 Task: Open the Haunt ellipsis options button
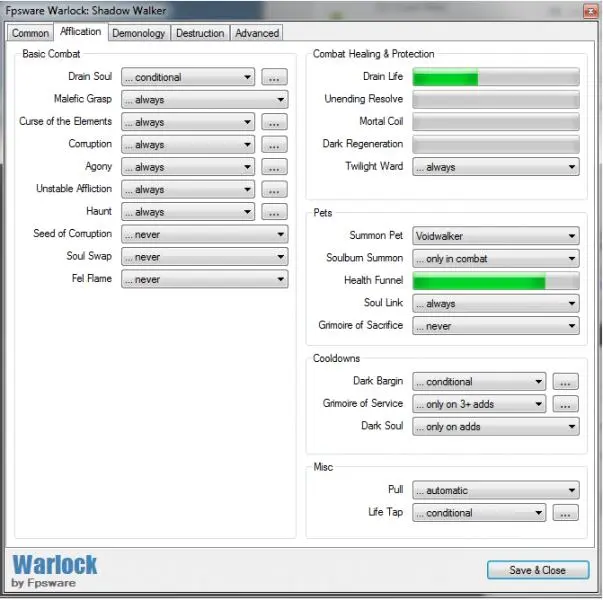click(x=274, y=212)
